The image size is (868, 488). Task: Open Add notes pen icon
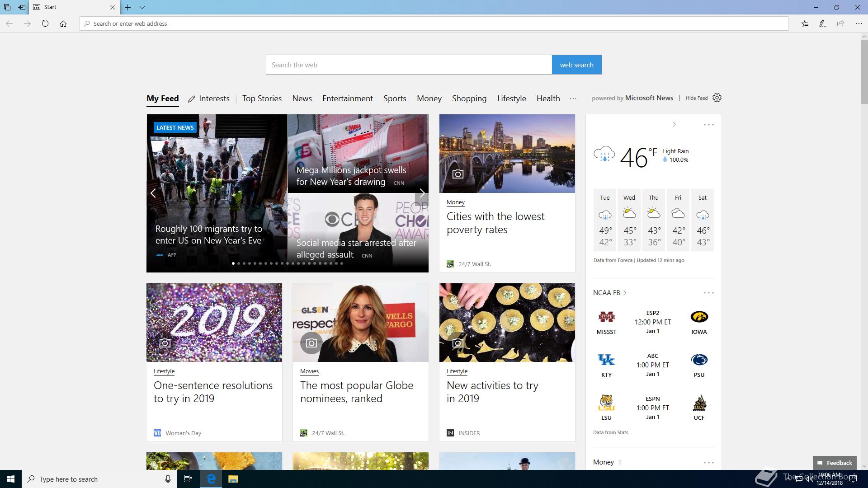823,23
